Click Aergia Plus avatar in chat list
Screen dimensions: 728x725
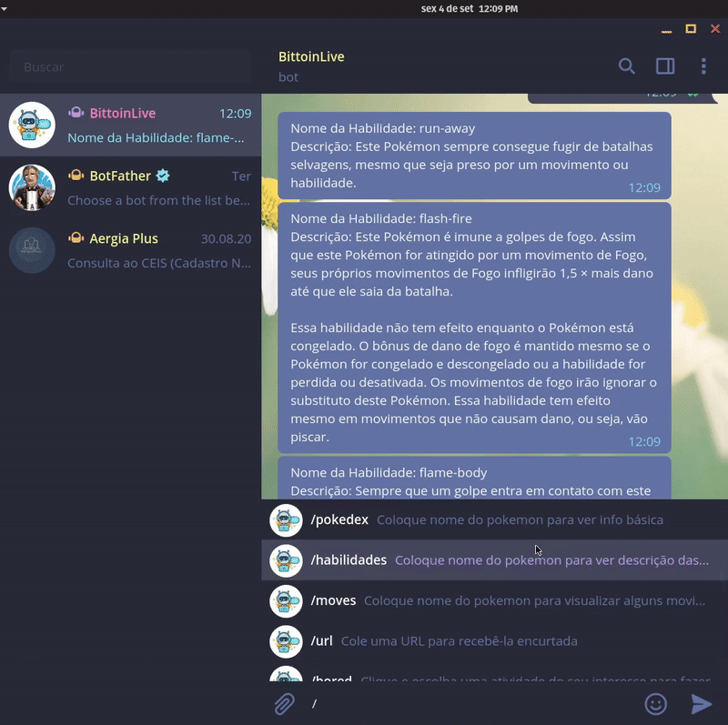(x=32, y=250)
